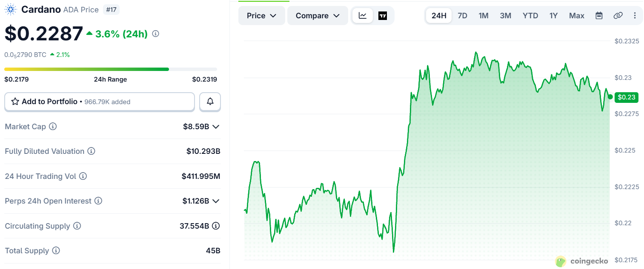Open the three-dot chart options menu
Viewport: 644px width, 269px height.
coord(635,16)
